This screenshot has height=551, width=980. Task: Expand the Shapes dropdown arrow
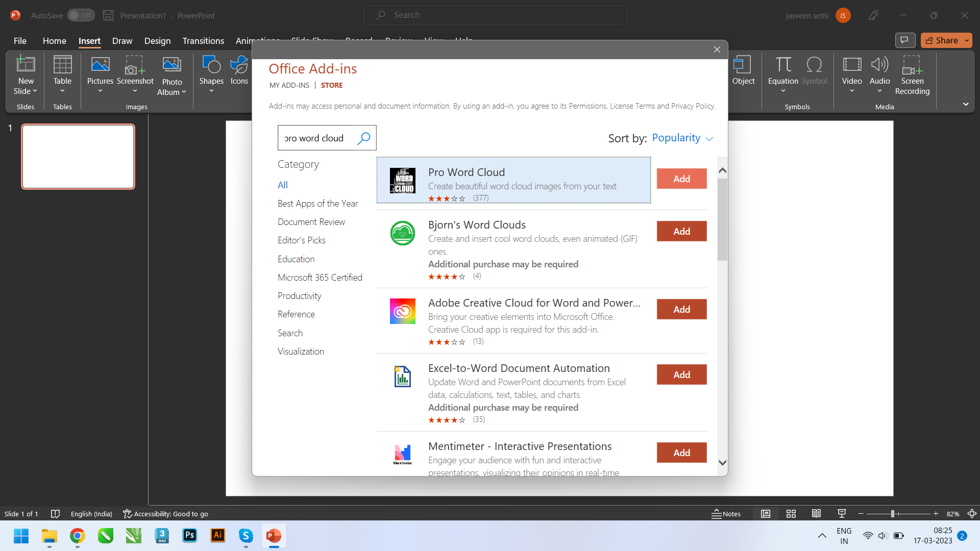211,91
